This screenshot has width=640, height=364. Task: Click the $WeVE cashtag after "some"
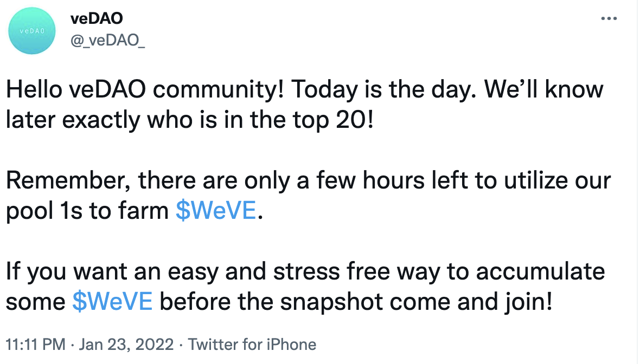[112, 301]
